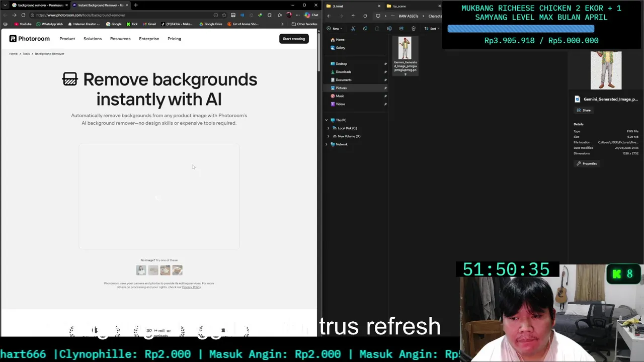Bookmark this page with the star icon

tap(224, 15)
